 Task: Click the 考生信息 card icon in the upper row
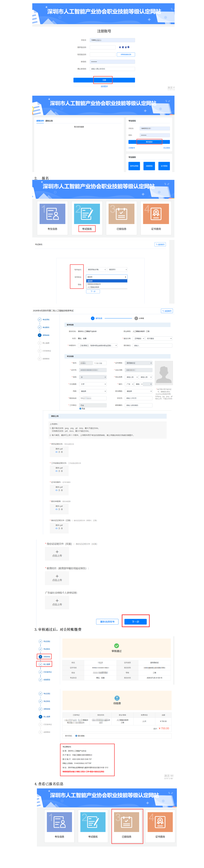[52, 214]
